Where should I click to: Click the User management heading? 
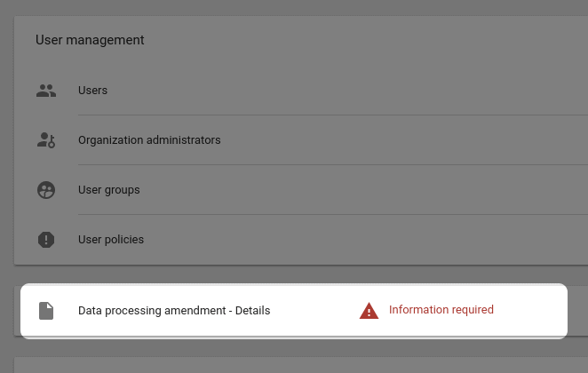[x=90, y=40]
